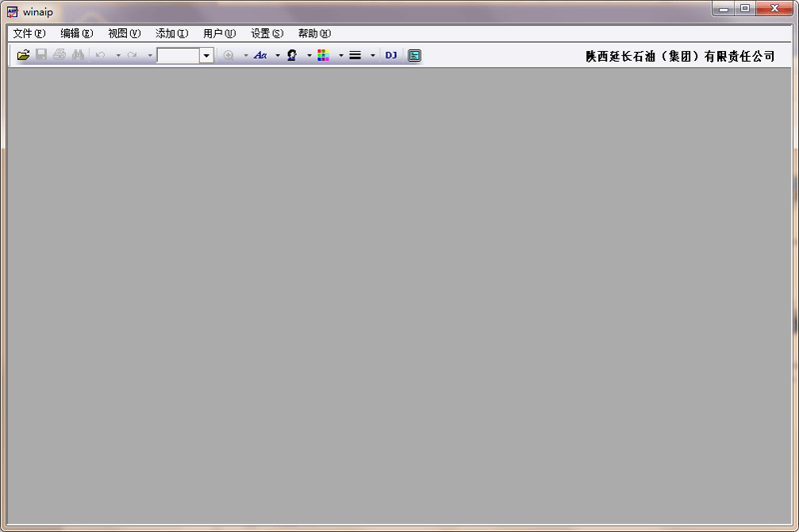
Task: Click the Undo arrow icon
Action: (101, 55)
